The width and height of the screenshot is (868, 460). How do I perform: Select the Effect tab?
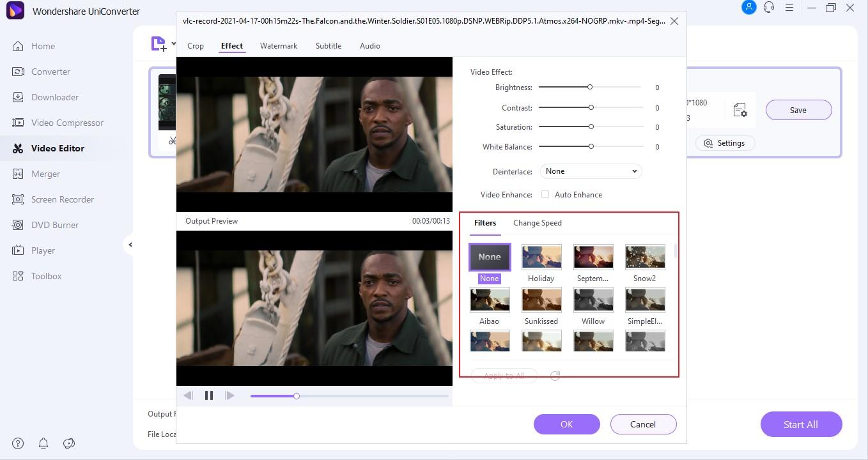(x=232, y=46)
